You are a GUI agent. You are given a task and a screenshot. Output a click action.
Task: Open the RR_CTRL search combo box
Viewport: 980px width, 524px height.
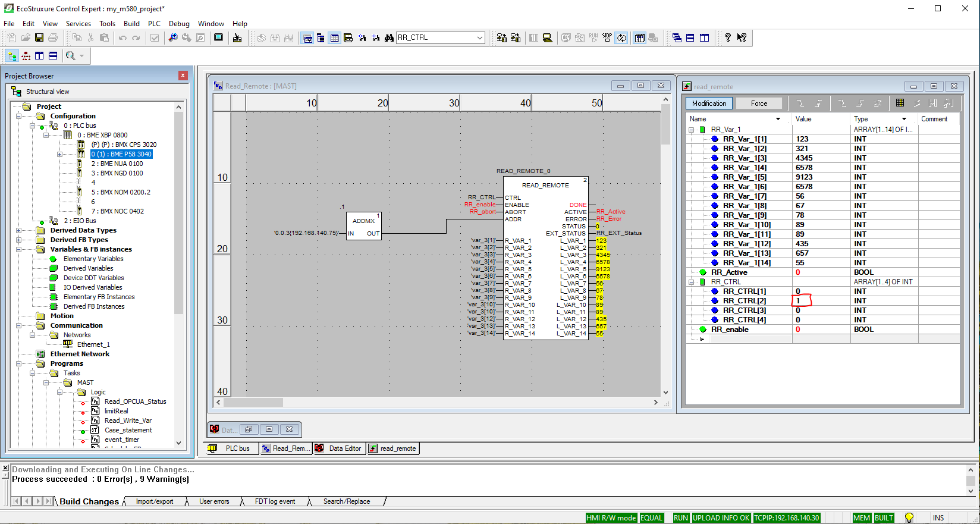(x=441, y=37)
